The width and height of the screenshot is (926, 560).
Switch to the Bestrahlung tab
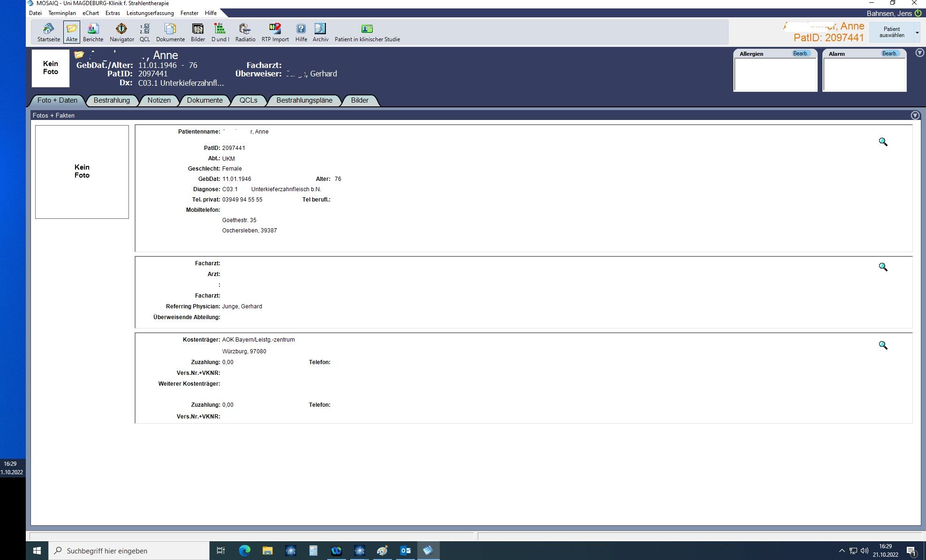[x=112, y=100]
